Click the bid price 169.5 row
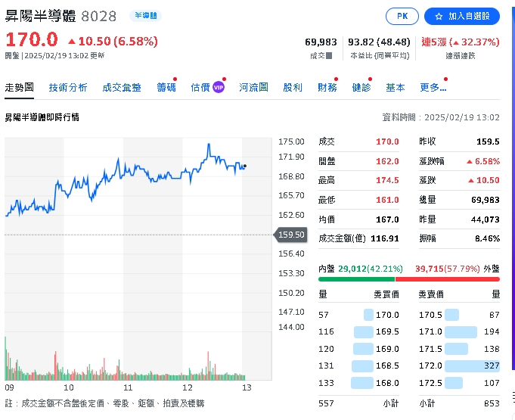This screenshot has height=420, width=515. [x=358, y=331]
